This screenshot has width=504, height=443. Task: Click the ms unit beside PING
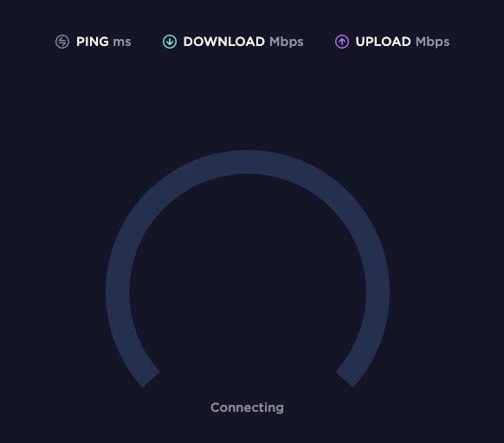[122, 42]
